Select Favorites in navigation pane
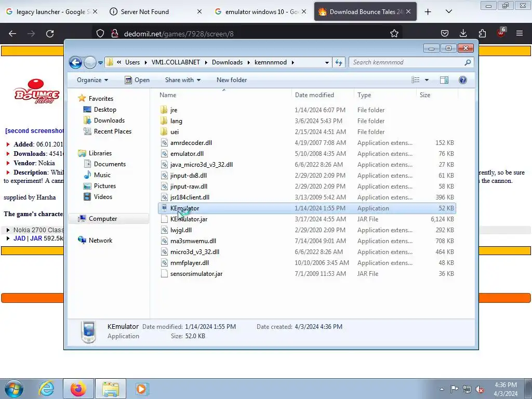 tap(101, 99)
